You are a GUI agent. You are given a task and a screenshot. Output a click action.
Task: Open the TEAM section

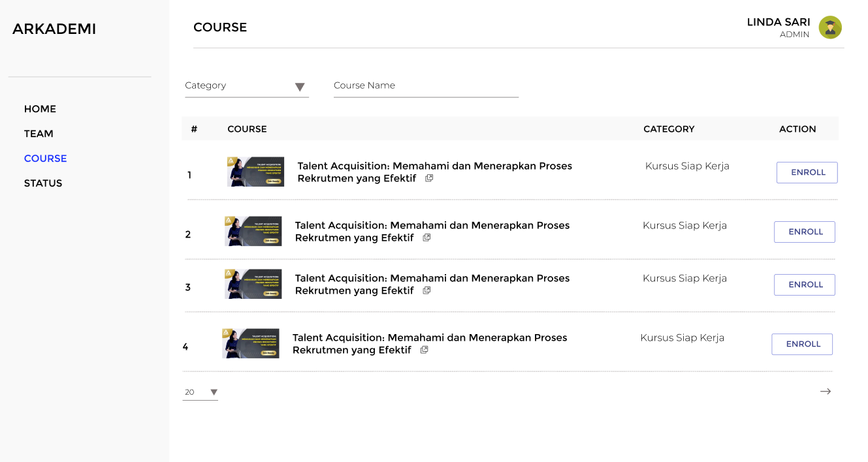(x=39, y=134)
